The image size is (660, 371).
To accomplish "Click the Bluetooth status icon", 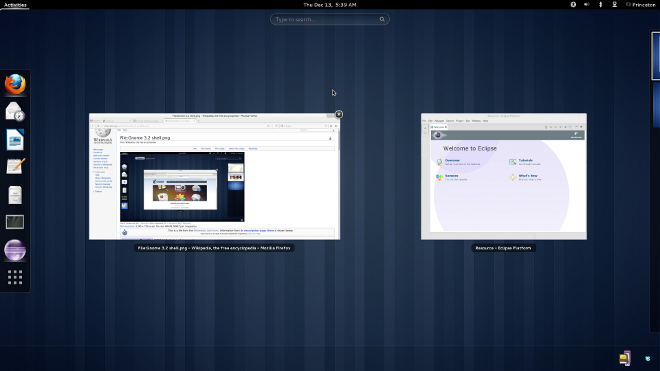I will coord(601,5).
